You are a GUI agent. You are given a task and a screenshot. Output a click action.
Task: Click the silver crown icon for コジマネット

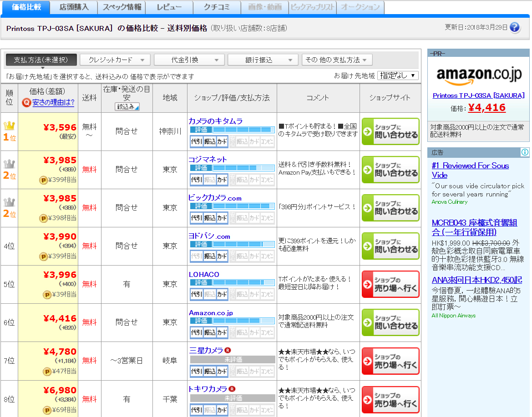click(9, 164)
